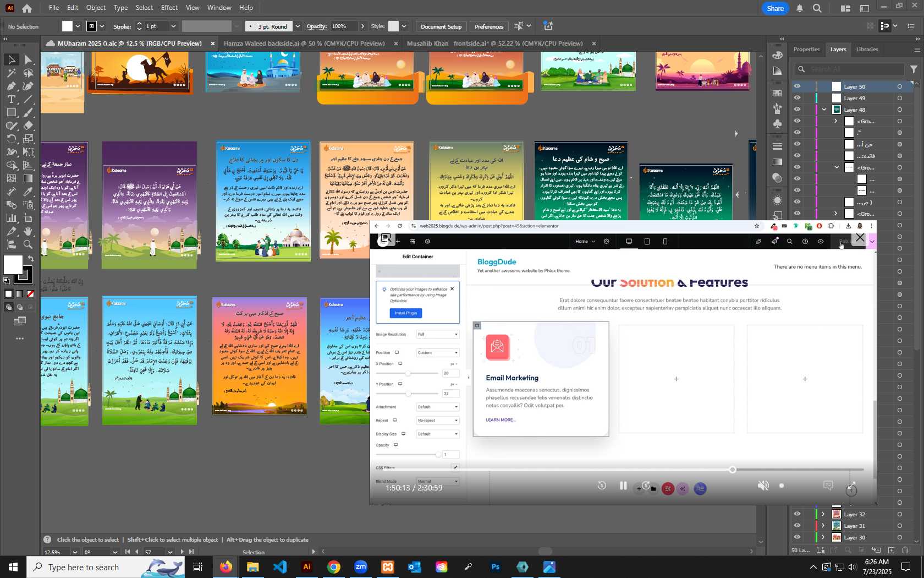Image resolution: width=924 pixels, height=578 pixels.
Task: Toggle visibility of Layer 30
Action: click(x=797, y=537)
